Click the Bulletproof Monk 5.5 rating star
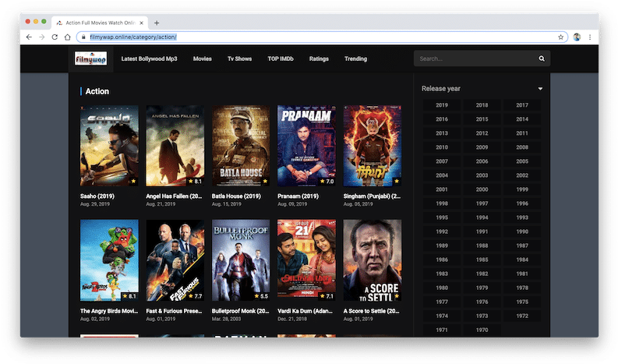The image size is (618, 364). pyautogui.click(x=256, y=296)
